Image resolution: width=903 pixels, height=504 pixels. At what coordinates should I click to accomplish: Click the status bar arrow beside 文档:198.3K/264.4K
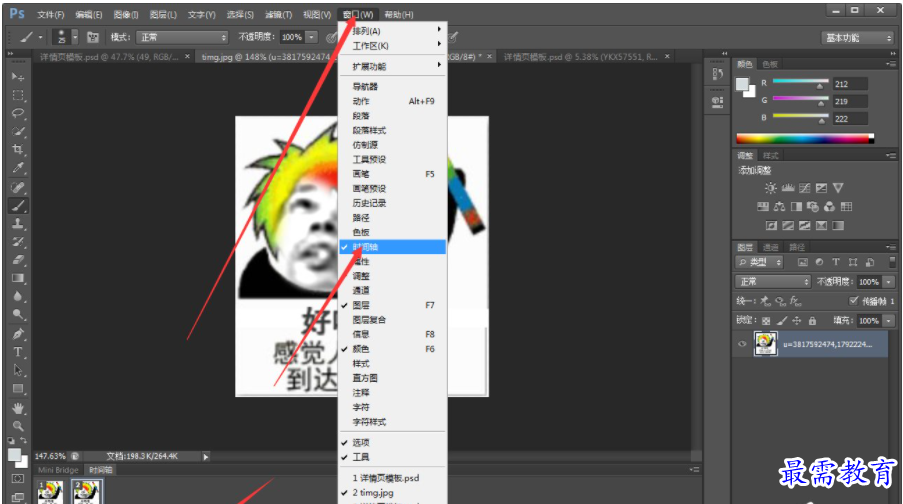206,456
